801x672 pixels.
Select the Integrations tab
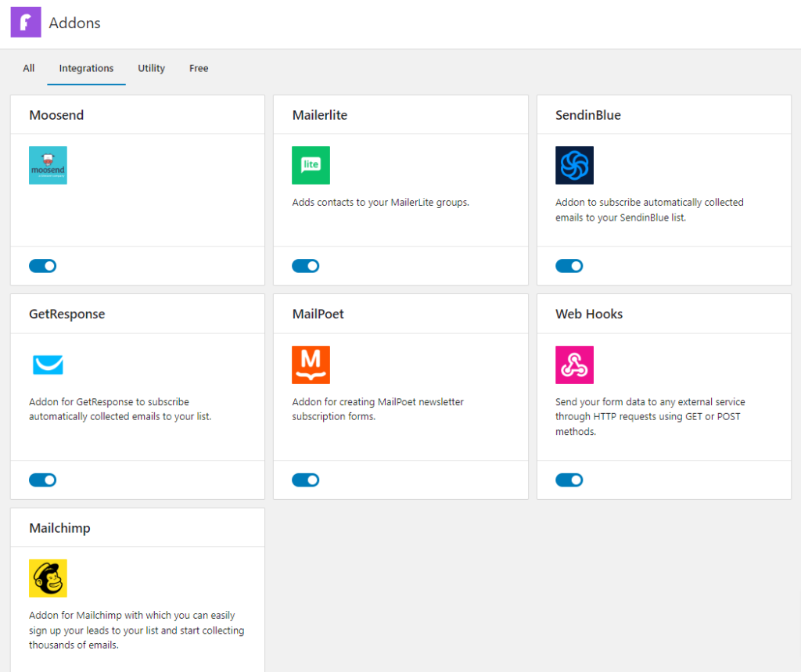pos(86,68)
